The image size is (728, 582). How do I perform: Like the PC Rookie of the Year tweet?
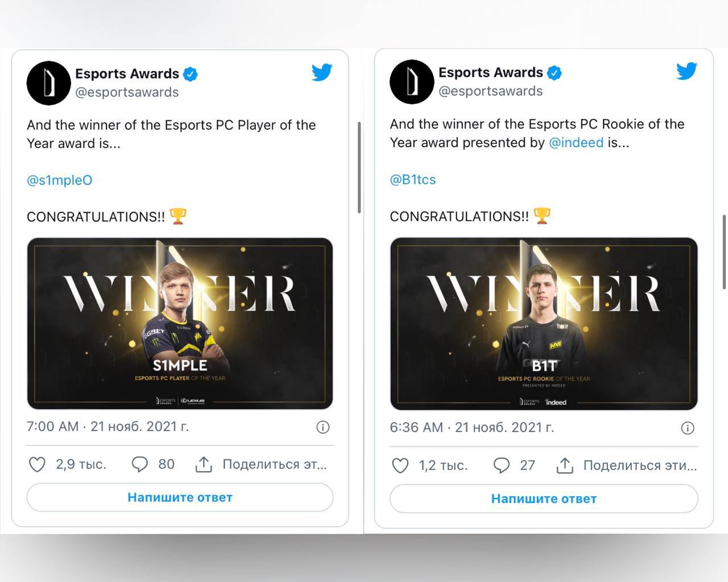pos(400,466)
